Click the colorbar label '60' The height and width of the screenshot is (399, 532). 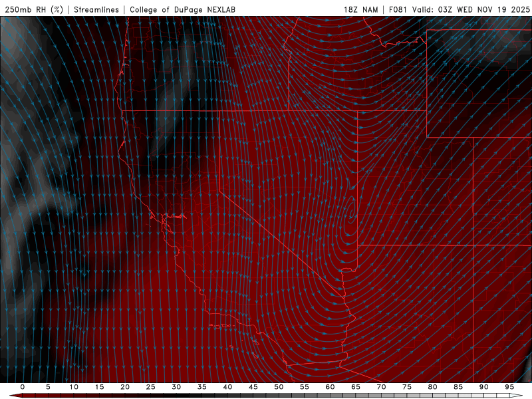(x=330, y=387)
